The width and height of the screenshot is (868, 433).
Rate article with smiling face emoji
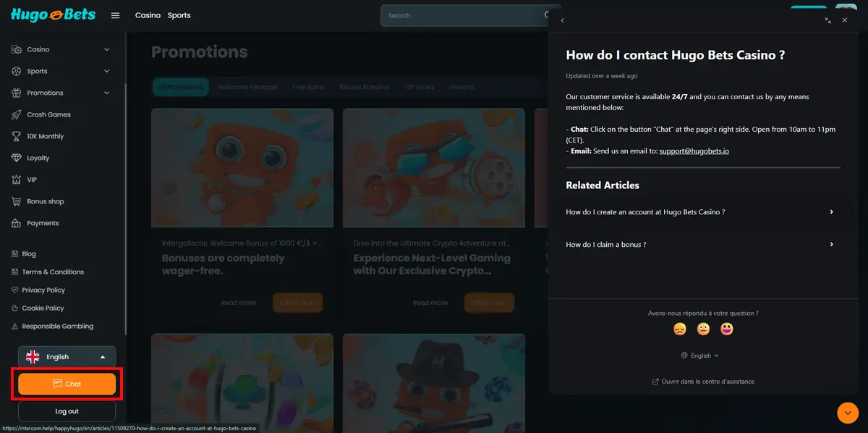click(727, 329)
